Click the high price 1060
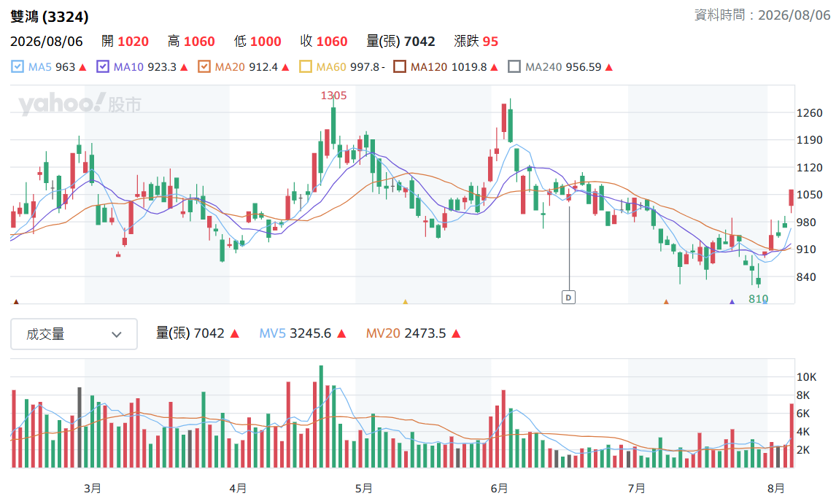 click(x=199, y=42)
